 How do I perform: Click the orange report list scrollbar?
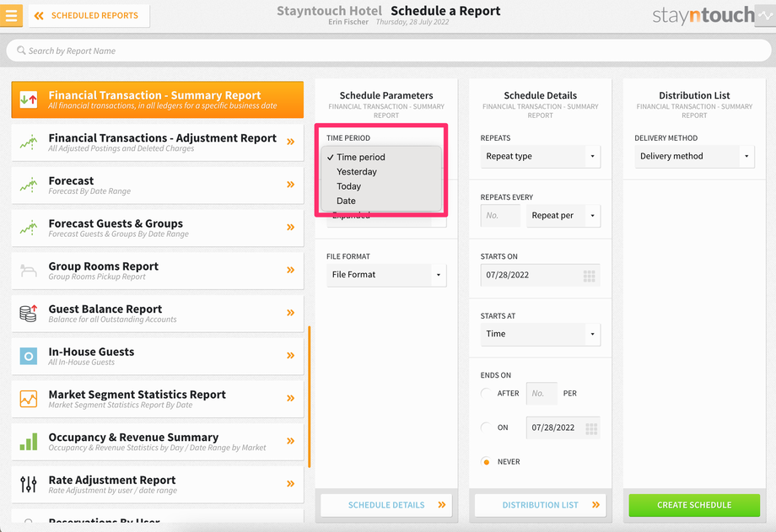[310, 396]
